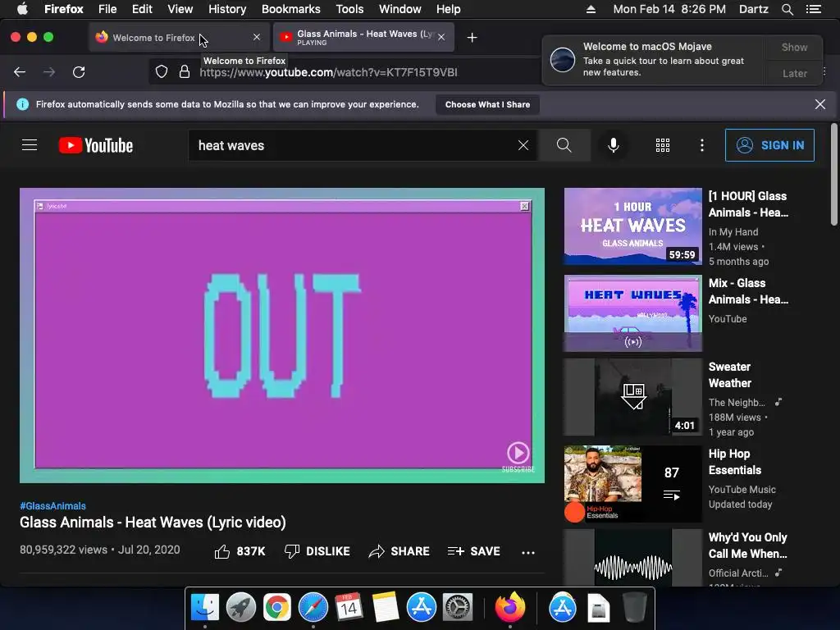Open Hip Hop Essentials playlist thumbnail

(632, 484)
